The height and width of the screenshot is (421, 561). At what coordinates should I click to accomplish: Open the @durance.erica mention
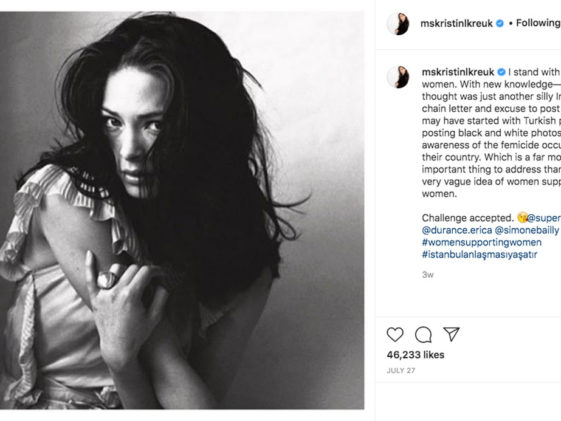pyautogui.click(x=457, y=230)
